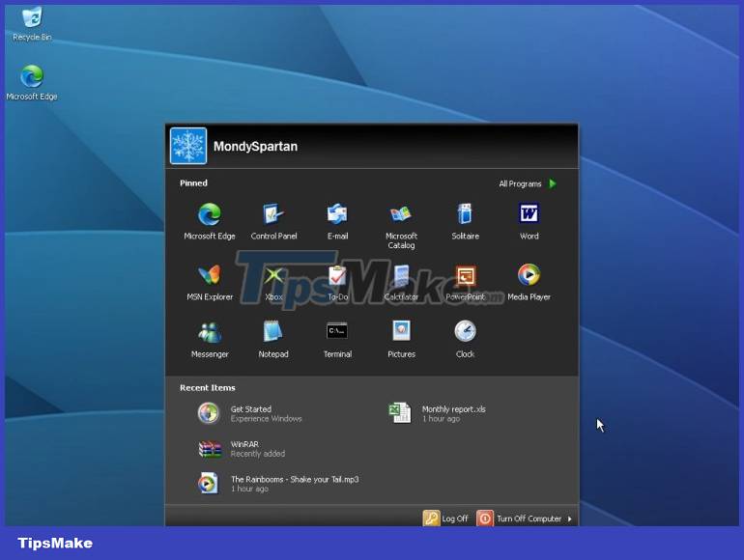Open the Pictures app
Image resolution: width=744 pixels, height=560 pixels.
(401, 340)
